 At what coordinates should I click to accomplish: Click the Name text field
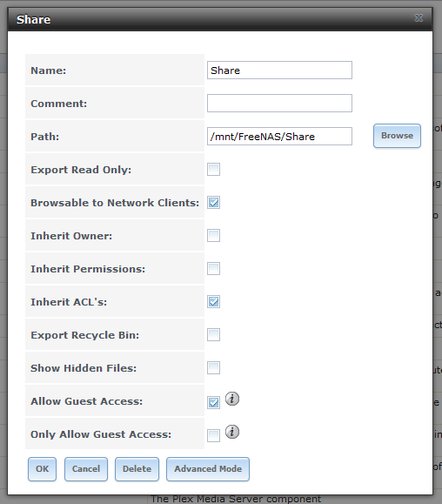coord(279,70)
